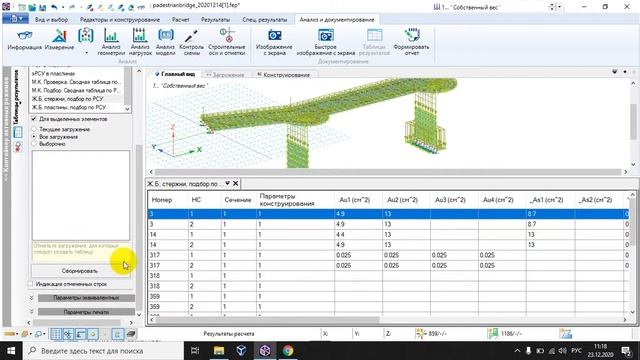640x360 pixels.
Task: Switch to Редакторы и конструирование tab
Action: (120, 20)
